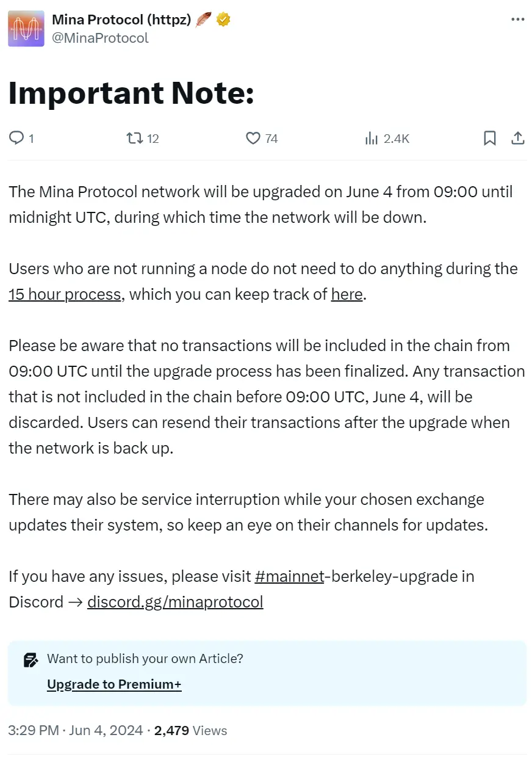Click the Mina Protocol (httpz) display name
Viewport: 532px width, 765px height.
coord(121,20)
